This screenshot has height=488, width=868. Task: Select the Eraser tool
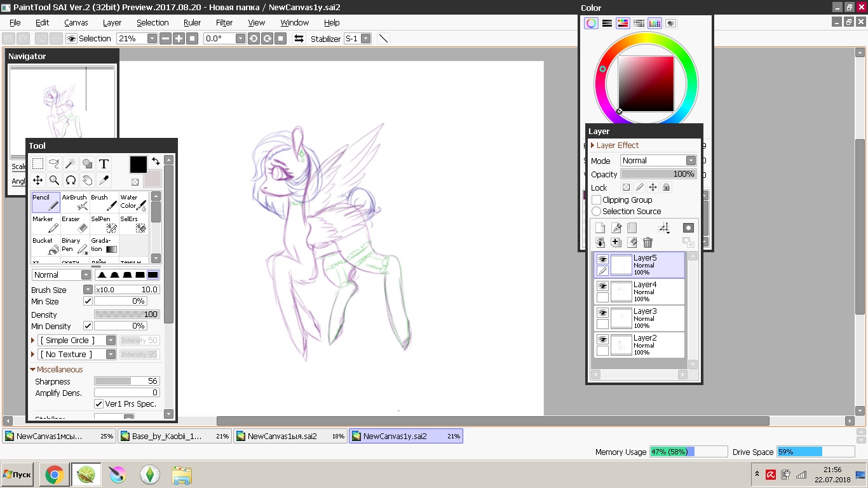(x=75, y=224)
